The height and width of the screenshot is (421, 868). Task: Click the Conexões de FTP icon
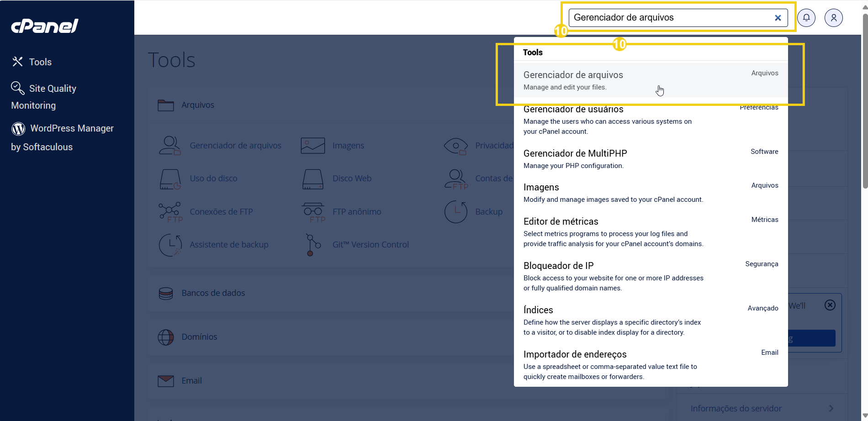[170, 212]
